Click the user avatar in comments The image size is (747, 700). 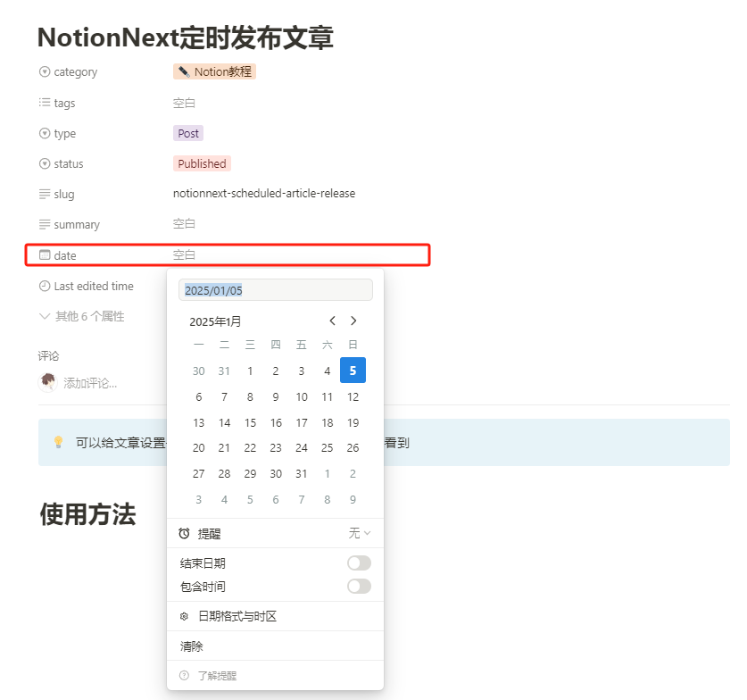(47, 382)
